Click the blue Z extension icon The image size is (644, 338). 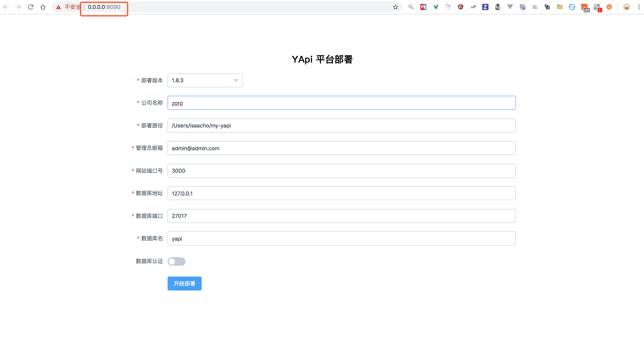pos(485,7)
